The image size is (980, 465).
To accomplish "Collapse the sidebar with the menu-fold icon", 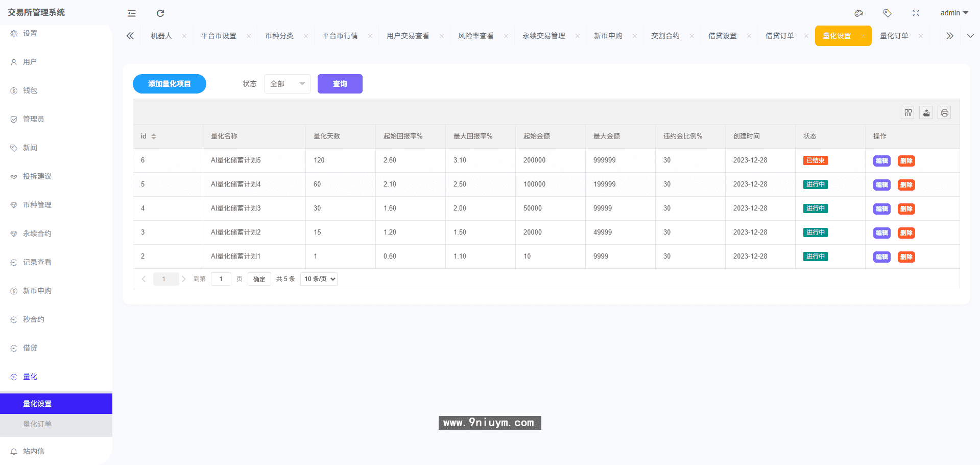I will 132,13.
